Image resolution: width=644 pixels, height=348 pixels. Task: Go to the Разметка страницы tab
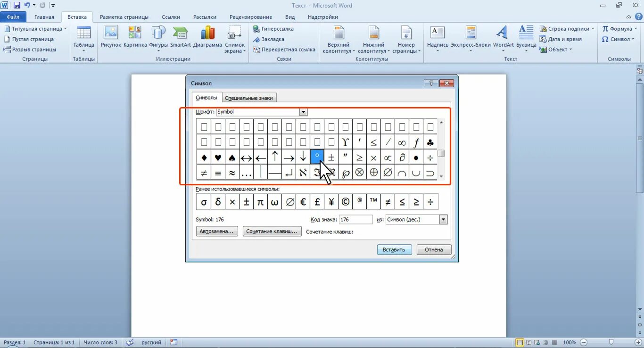point(124,17)
